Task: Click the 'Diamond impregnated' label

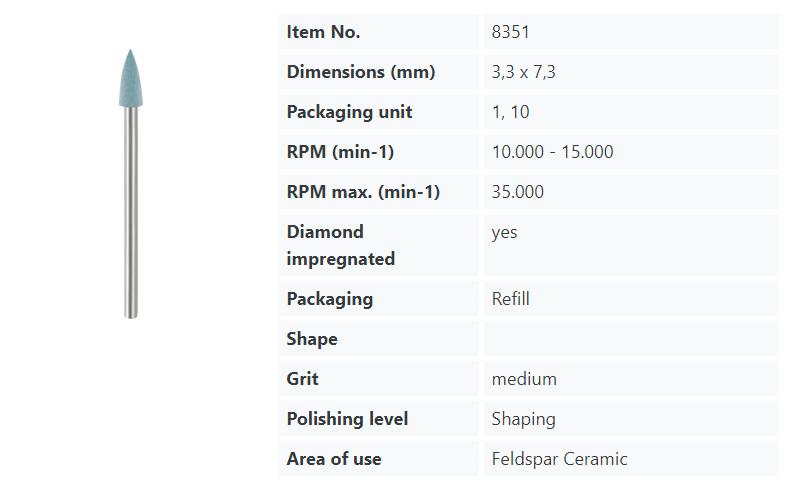Action: click(x=340, y=245)
